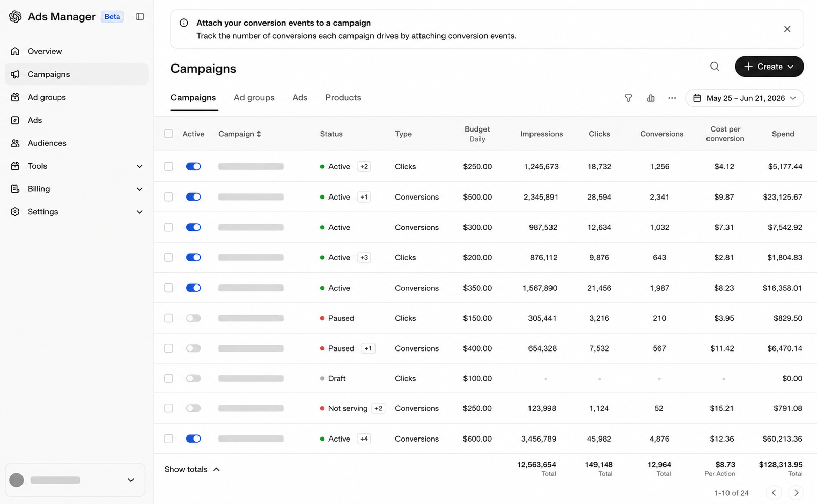Image resolution: width=817 pixels, height=504 pixels.
Task: Click the Not serving status label
Action: [348, 408]
